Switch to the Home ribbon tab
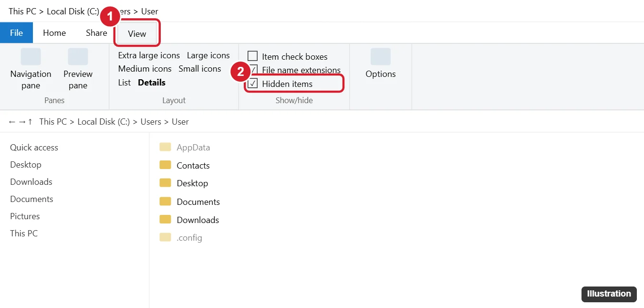The width and height of the screenshot is (644, 308). tap(54, 33)
